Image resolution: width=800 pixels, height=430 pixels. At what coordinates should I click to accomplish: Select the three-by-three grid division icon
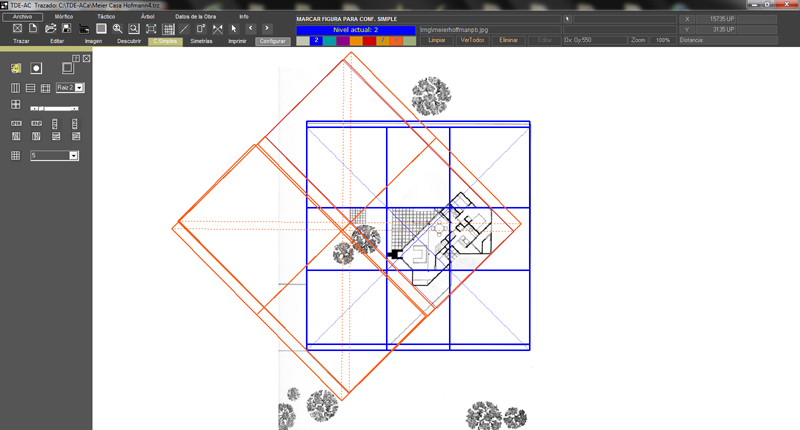pos(45,88)
